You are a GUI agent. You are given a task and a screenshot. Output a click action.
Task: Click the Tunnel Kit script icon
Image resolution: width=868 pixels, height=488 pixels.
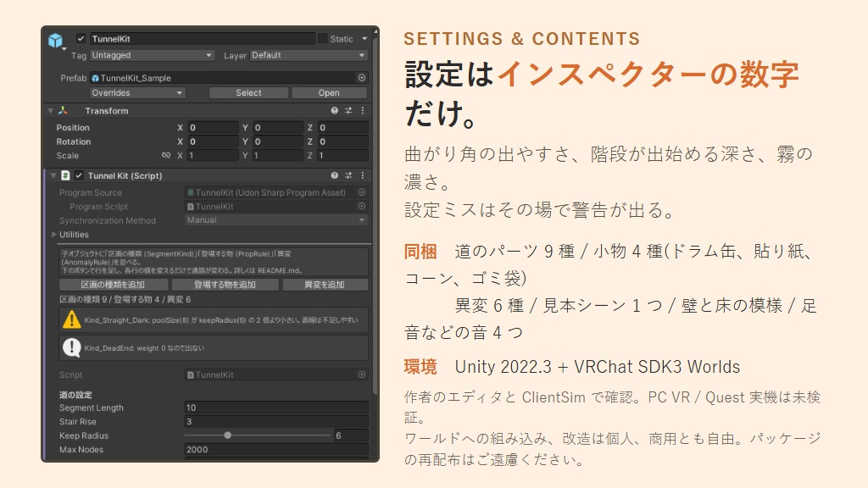pos(65,175)
